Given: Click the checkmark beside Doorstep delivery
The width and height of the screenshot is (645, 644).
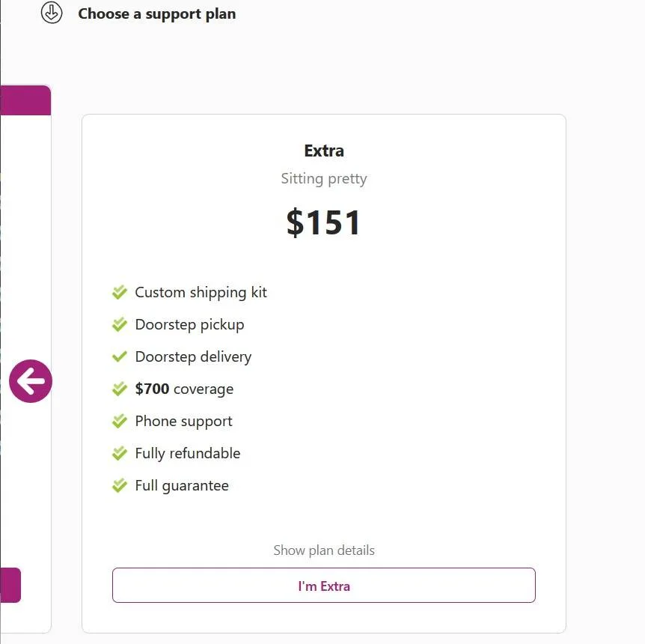Looking at the screenshot, I should 120,356.
